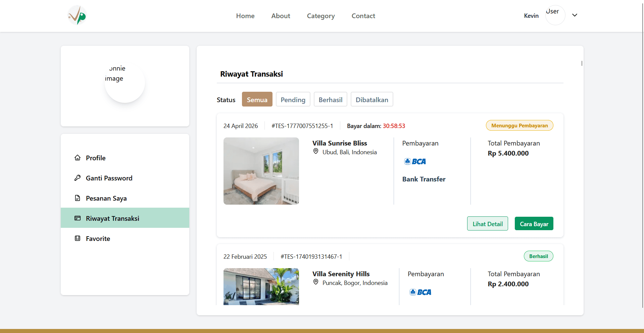Click the card icon beside Riwayat Transaksi

tap(78, 218)
